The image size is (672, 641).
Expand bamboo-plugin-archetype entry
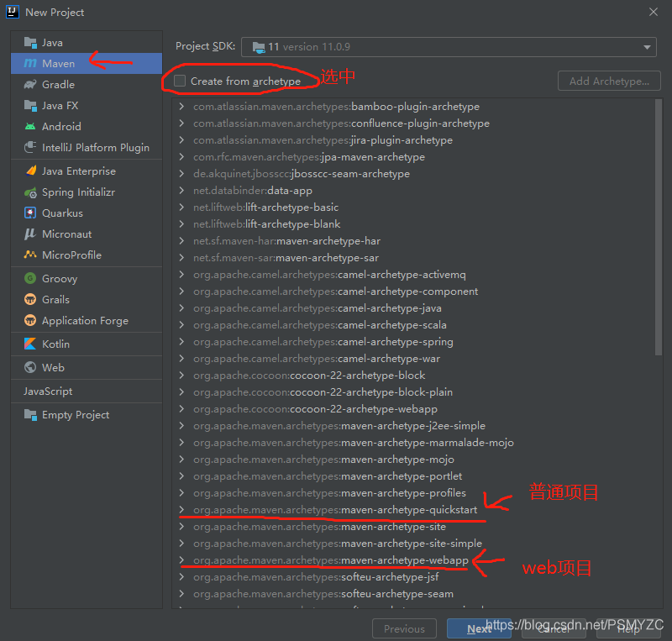(181, 107)
